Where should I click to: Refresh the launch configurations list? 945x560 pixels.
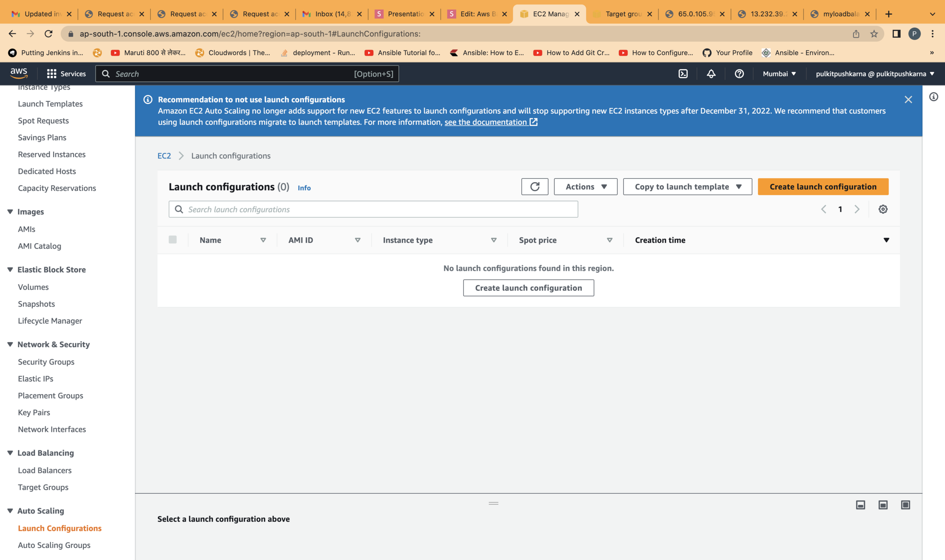click(535, 187)
